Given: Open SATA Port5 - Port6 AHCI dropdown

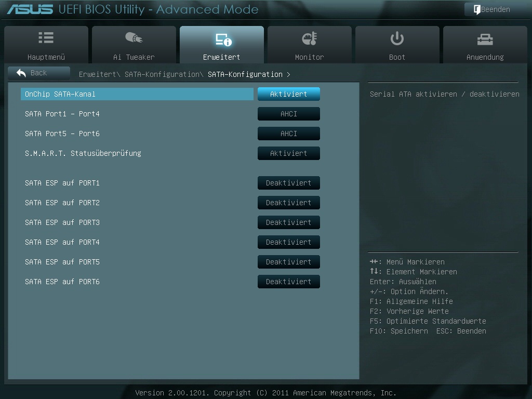Looking at the screenshot, I should tap(289, 134).
